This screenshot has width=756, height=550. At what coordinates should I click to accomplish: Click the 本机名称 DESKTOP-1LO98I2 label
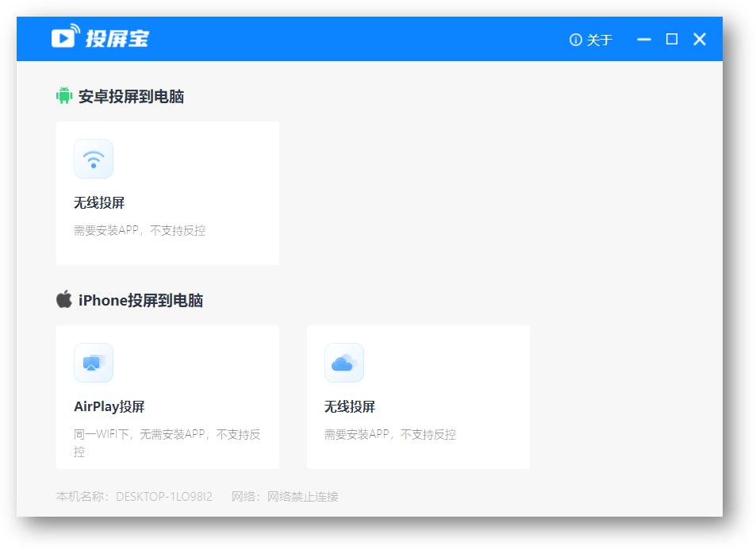134,497
